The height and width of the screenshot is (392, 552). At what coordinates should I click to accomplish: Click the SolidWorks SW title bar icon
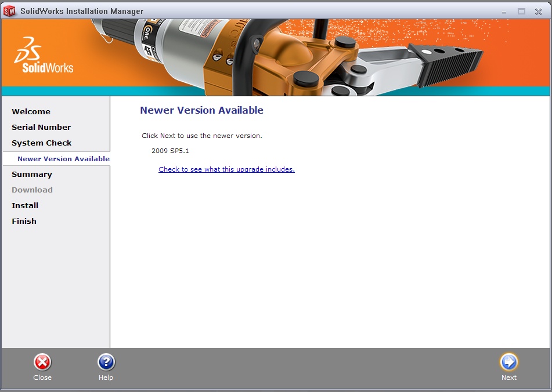[x=9, y=11]
